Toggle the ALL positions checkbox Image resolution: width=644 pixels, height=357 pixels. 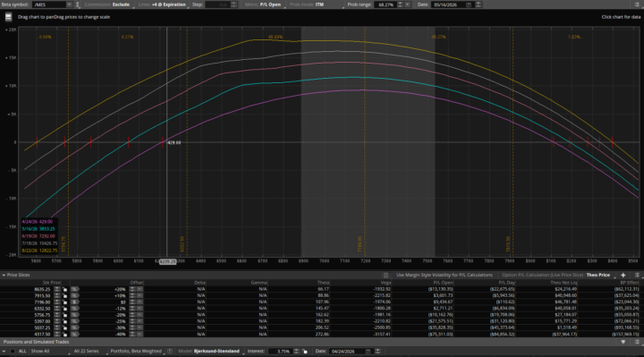13,352
